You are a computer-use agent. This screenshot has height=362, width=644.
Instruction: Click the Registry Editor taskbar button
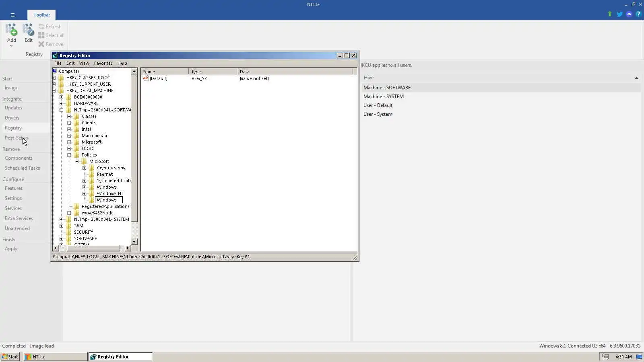tap(120, 357)
